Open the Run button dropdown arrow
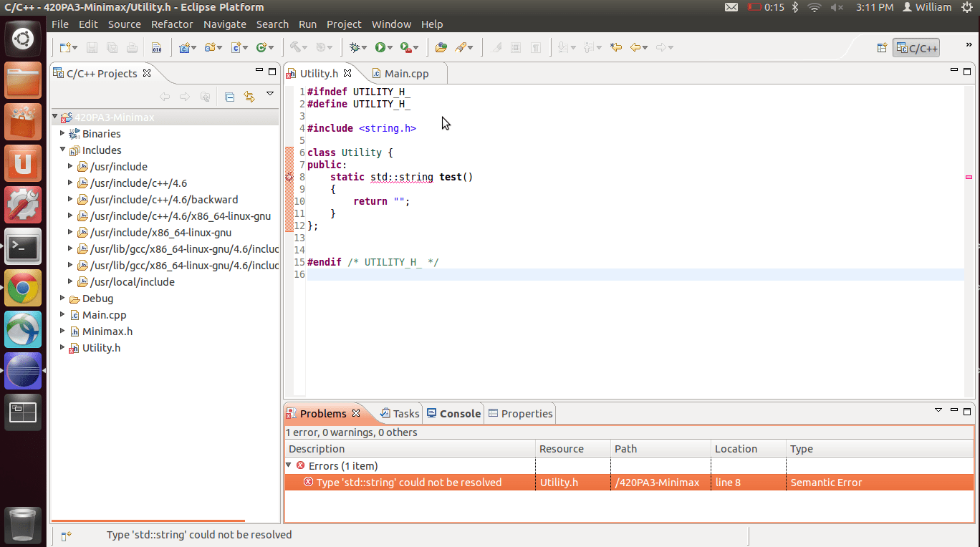Image resolution: width=980 pixels, height=547 pixels. (x=391, y=47)
